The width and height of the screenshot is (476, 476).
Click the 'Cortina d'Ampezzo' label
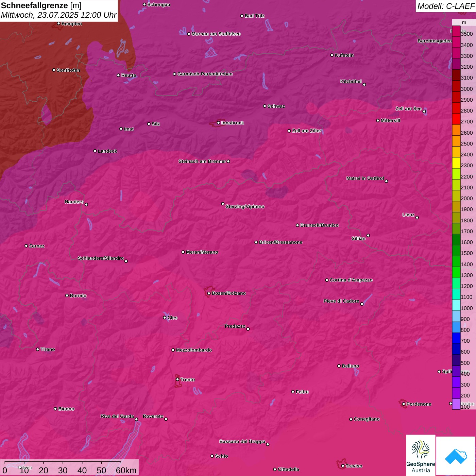[351, 280]
